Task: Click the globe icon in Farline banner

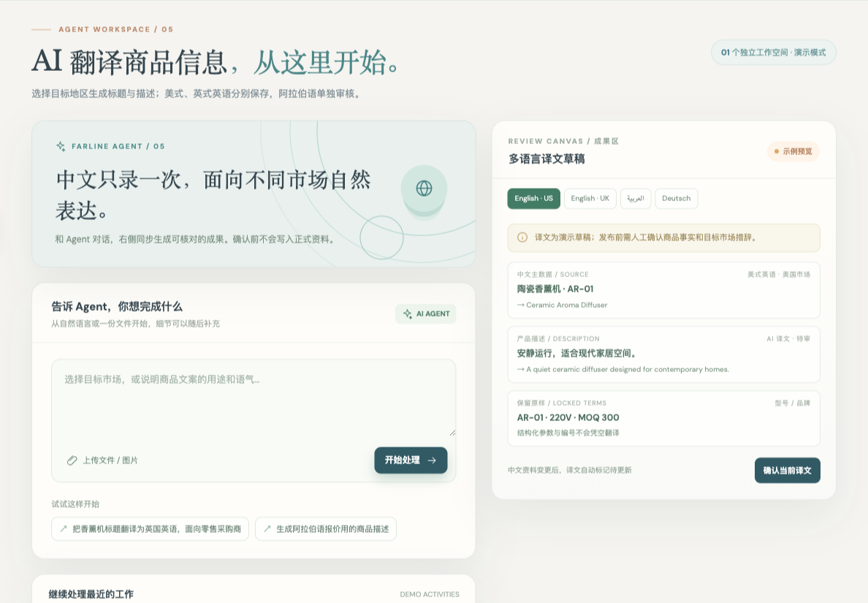Action: point(424,189)
